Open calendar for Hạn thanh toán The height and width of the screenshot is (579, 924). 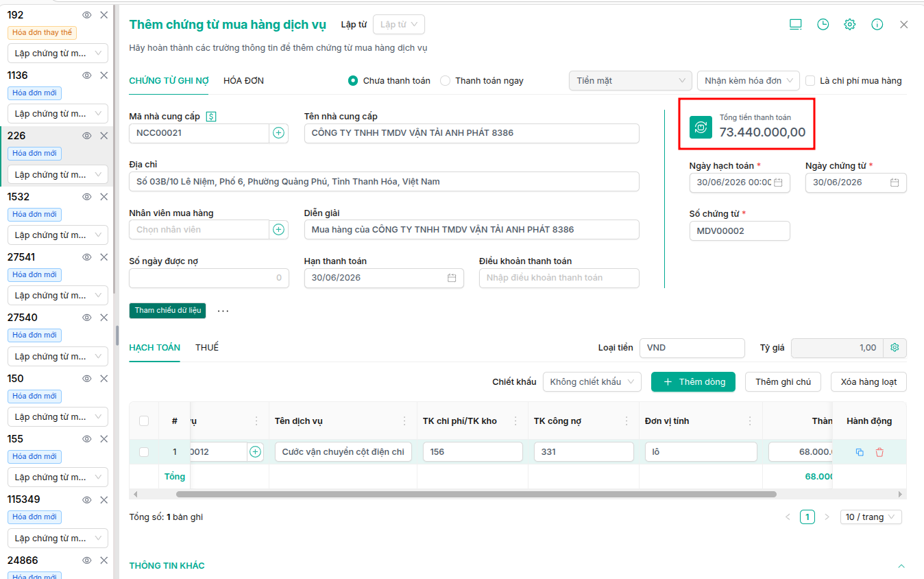pyautogui.click(x=452, y=278)
